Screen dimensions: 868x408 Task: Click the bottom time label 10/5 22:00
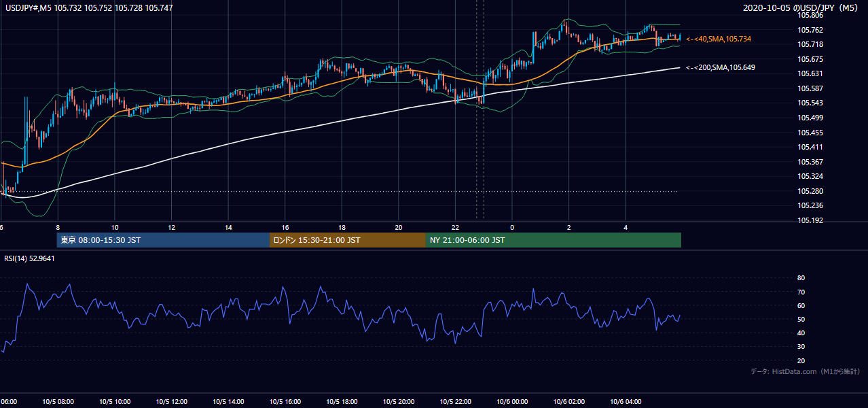pos(455,402)
